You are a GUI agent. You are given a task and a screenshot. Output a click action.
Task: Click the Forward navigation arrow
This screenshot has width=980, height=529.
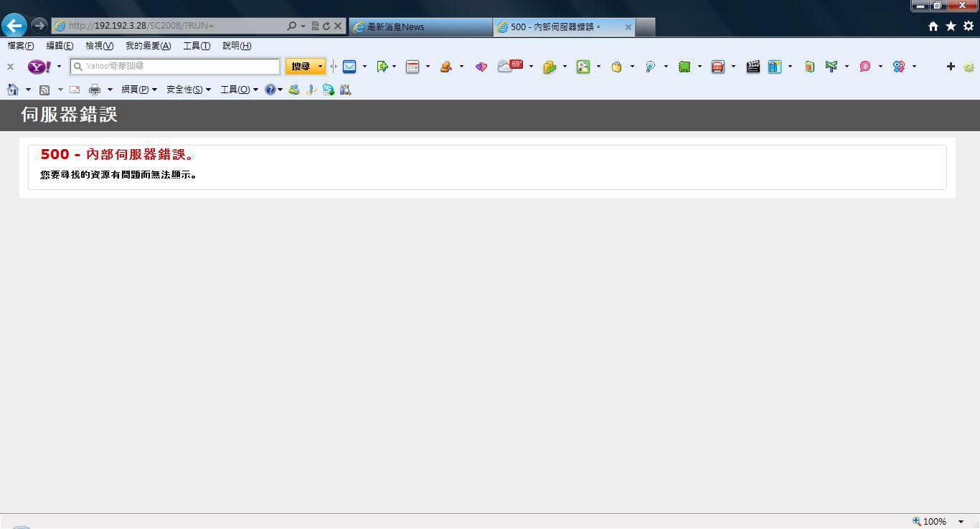pyautogui.click(x=39, y=26)
